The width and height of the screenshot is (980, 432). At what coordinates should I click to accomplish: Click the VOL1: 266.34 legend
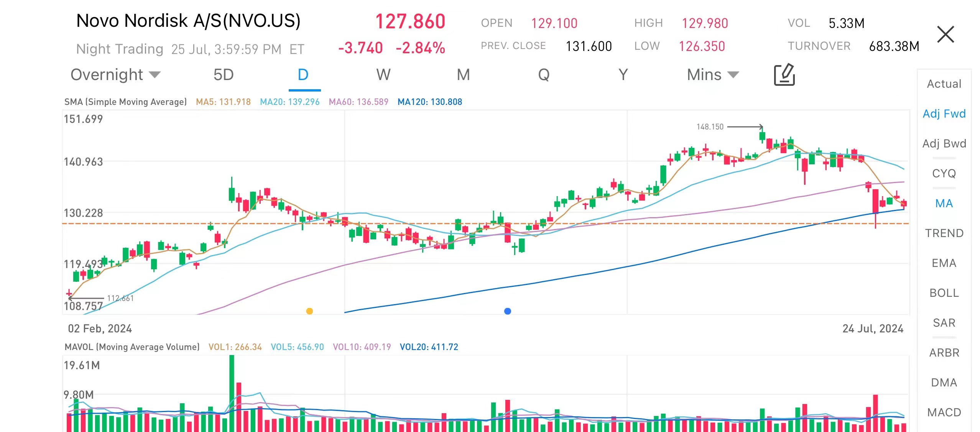point(235,347)
